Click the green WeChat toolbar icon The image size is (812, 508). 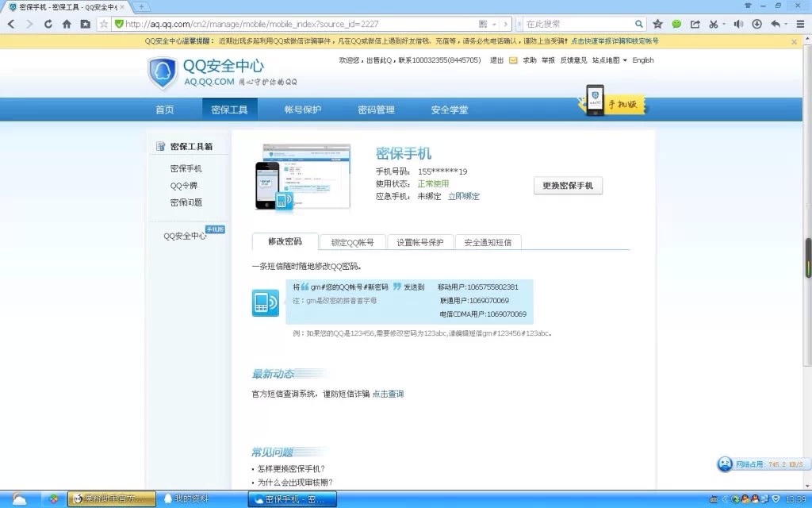tap(676, 24)
